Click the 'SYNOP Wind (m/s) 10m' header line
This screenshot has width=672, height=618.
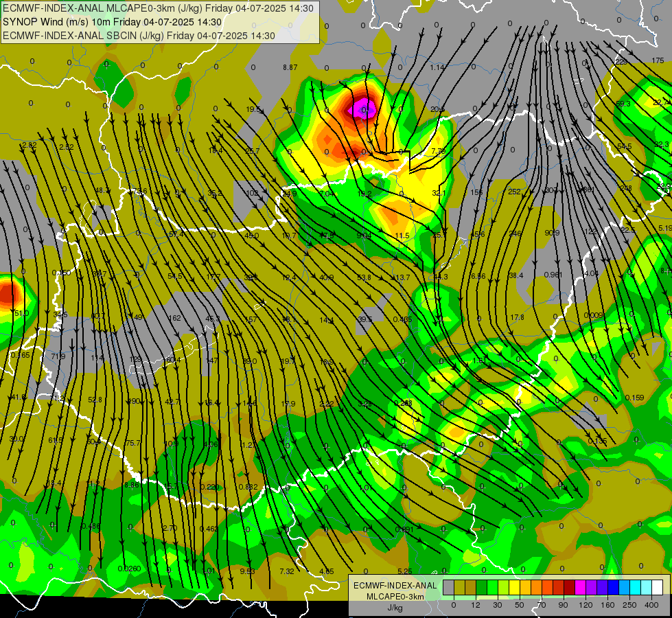pyautogui.click(x=113, y=22)
